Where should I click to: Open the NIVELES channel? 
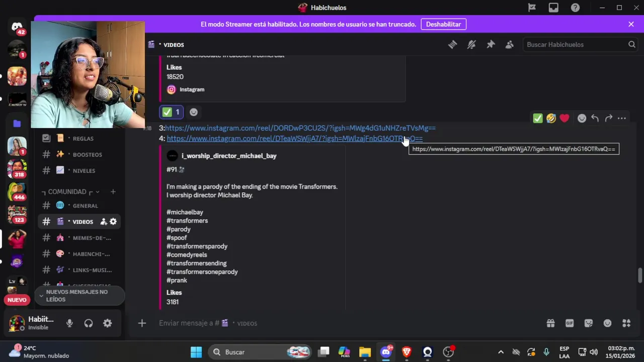tap(80, 170)
